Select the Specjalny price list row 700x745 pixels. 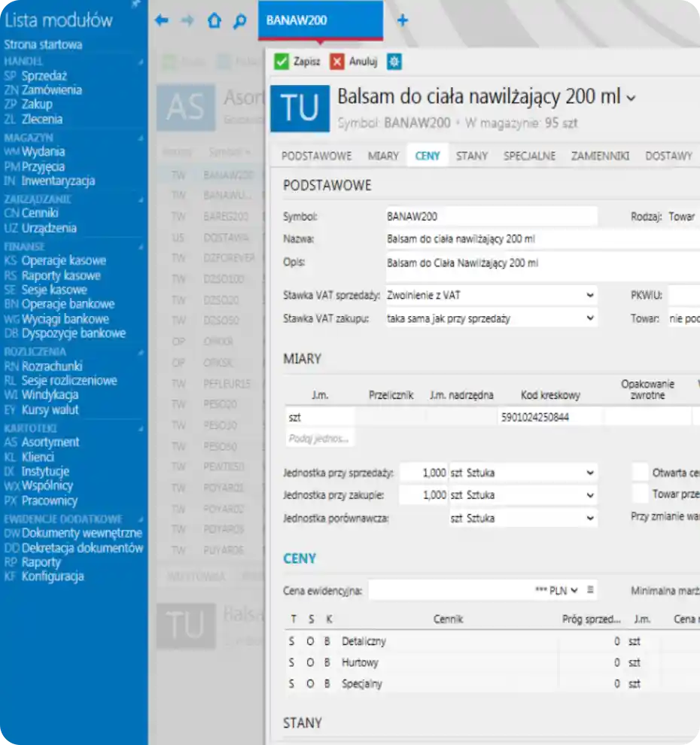click(492, 684)
